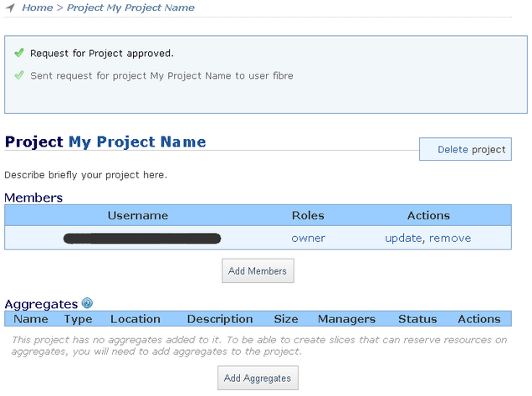
Task: Click the 'Project My Project Name' page heading
Action: point(105,141)
